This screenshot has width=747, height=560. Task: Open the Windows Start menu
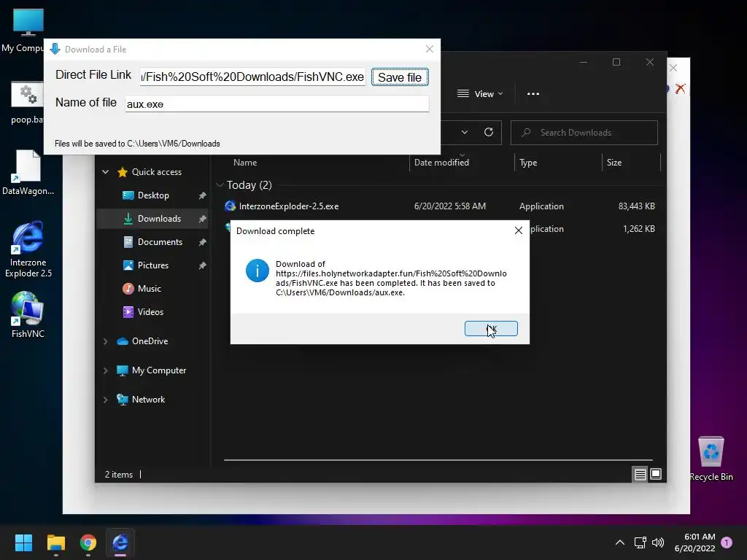click(23, 542)
